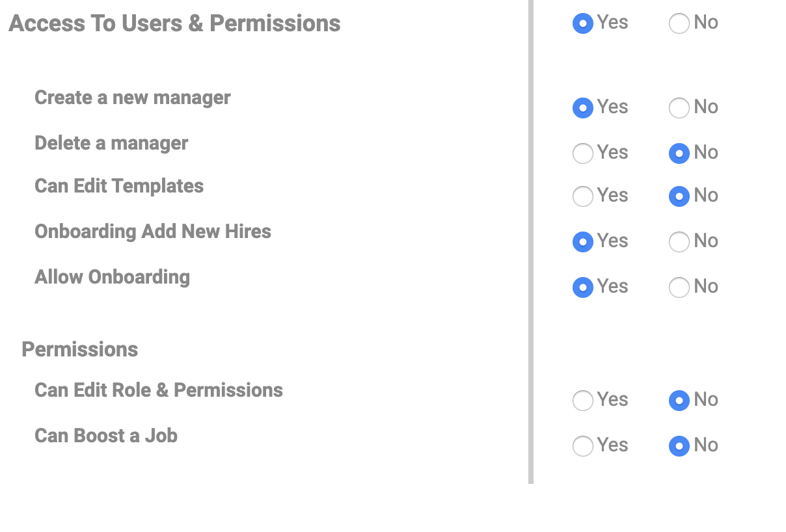Screen dimensions: 786x532
Task: Pick Yes for Allow Onboarding
Action: (x=583, y=287)
